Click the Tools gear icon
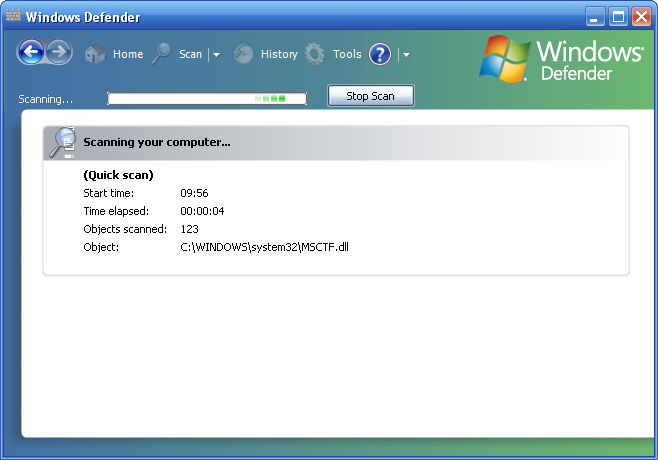 [315, 54]
